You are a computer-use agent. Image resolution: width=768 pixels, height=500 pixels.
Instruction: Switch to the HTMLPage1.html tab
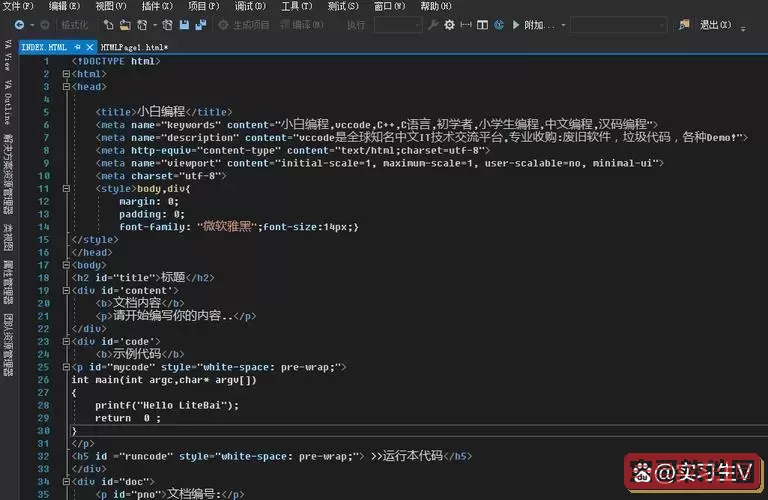click(134, 46)
